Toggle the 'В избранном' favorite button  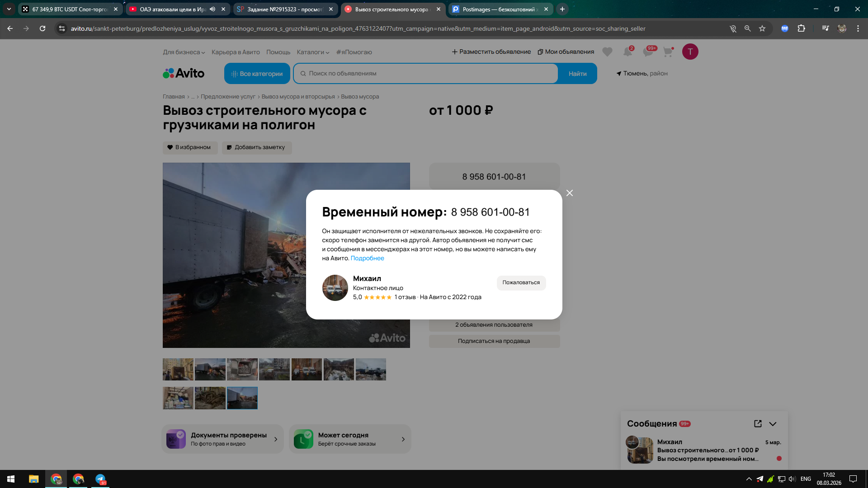coord(189,147)
